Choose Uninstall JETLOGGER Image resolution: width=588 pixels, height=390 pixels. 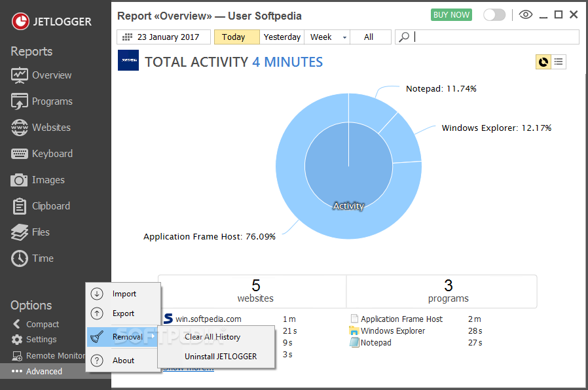216,356
